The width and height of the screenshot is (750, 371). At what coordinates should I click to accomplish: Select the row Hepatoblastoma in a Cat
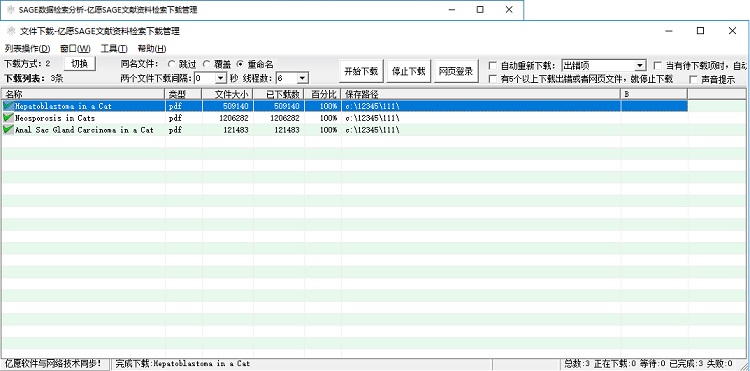tap(344, 106)
